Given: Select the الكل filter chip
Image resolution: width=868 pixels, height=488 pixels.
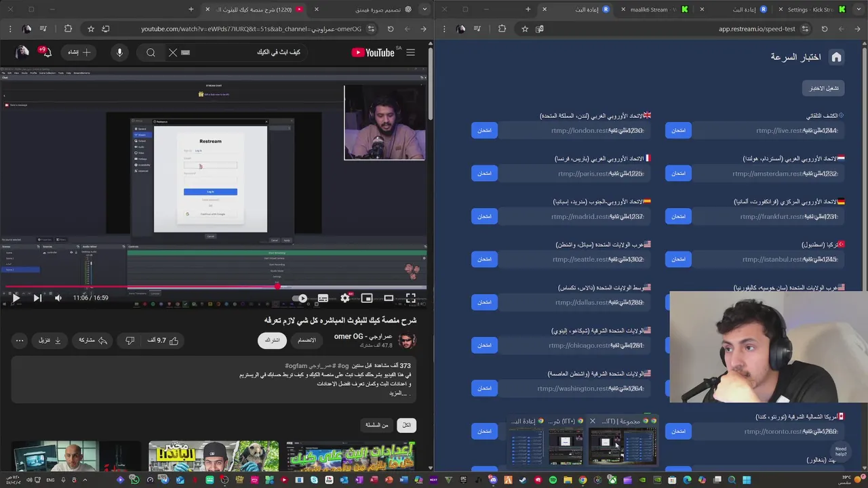Looking at the screenshot, I should (407, 425).
